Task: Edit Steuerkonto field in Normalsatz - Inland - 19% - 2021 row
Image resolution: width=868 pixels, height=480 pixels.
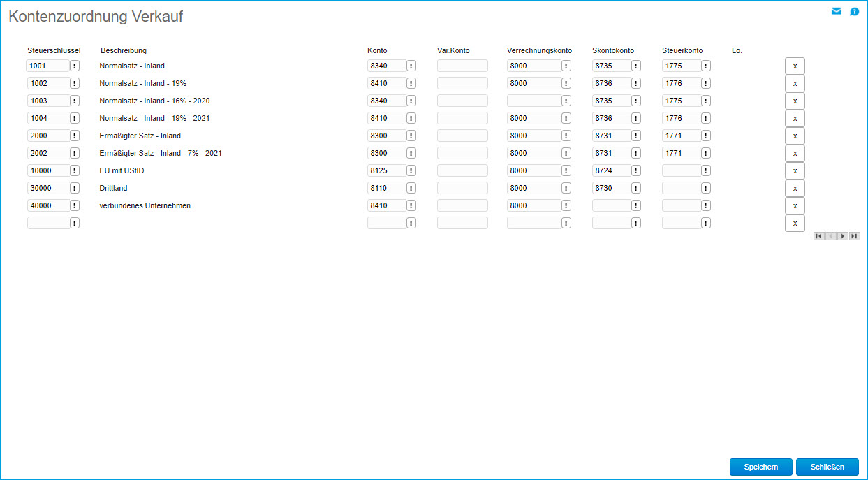Action: (x=682, y=118)
